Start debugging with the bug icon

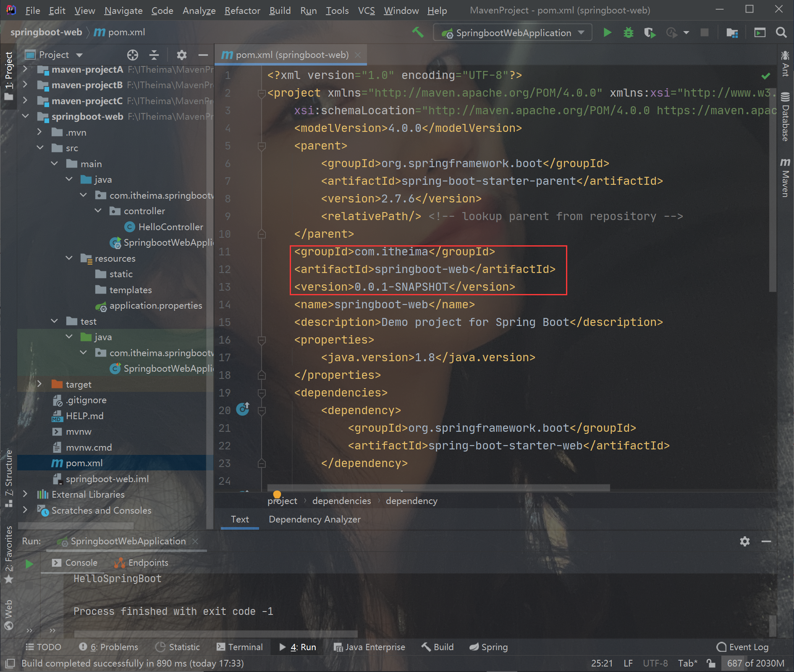pos(629,32)
